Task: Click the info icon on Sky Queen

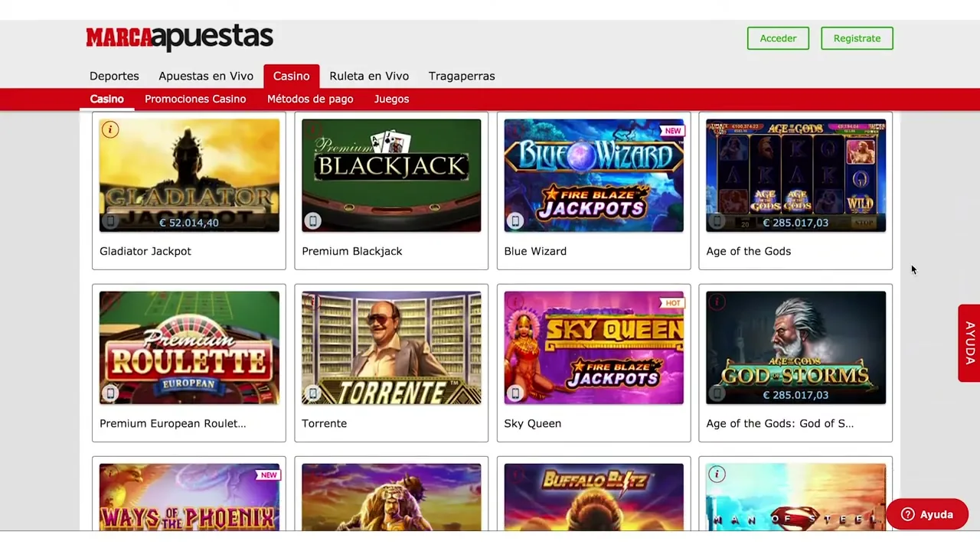Action: pyautogui.click(x=514, y=302)
